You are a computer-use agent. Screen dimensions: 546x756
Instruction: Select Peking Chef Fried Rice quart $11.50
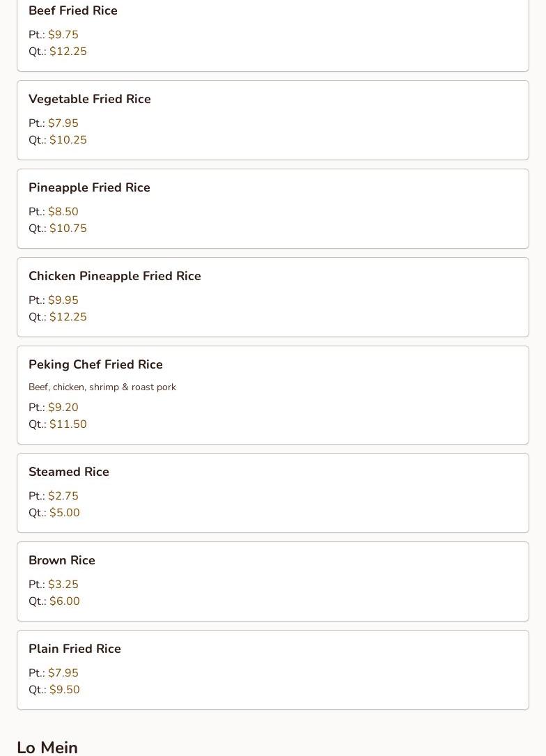pos(68,424)
